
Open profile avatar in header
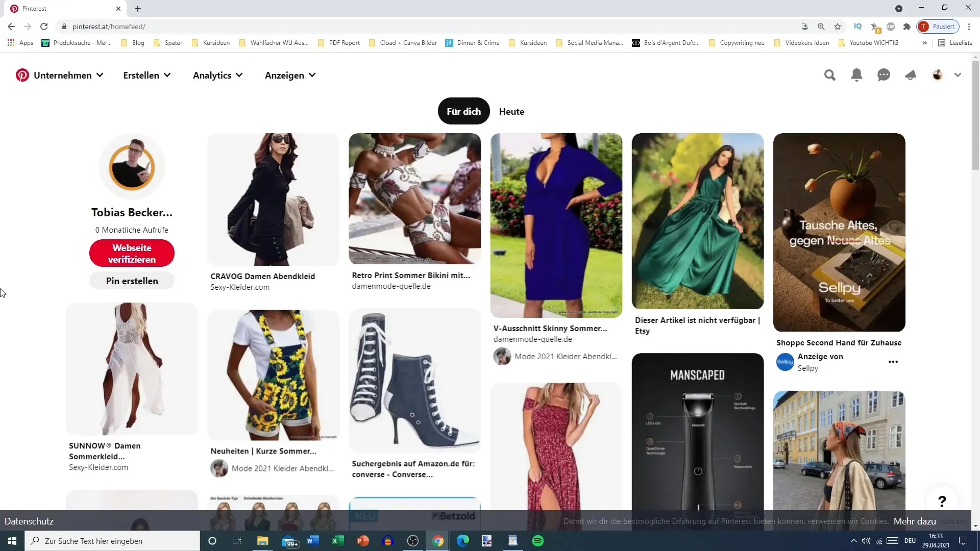coord(938,75)
